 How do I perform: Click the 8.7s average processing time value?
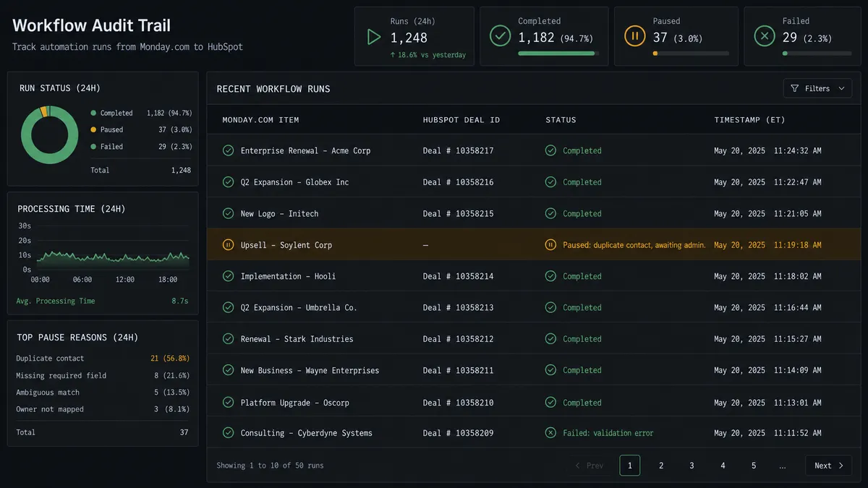pyautogui.click(x=180, y=301)
